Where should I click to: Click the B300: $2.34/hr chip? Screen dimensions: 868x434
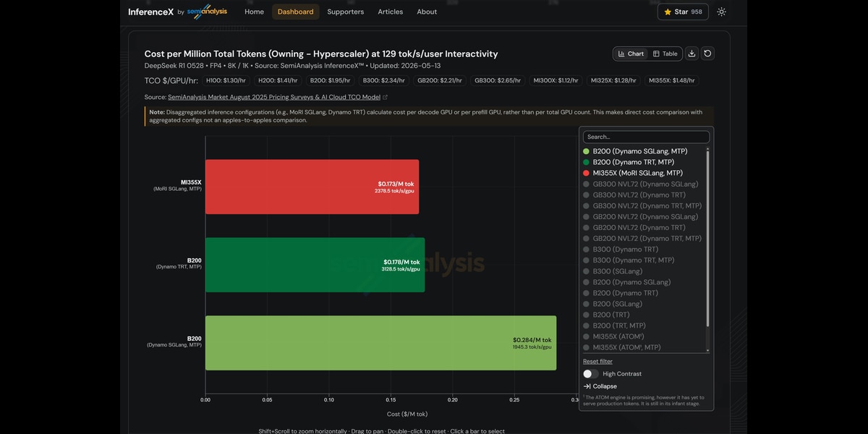(x=383, y=81)
